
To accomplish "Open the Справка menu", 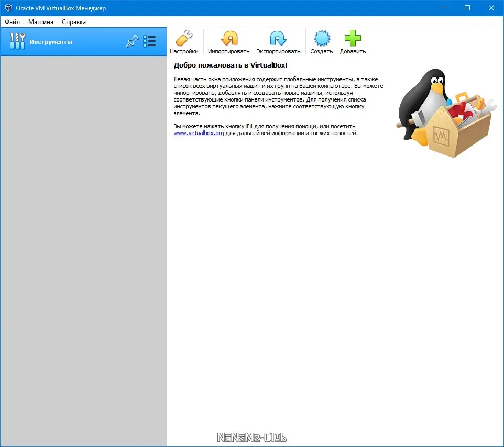I will click(74, 22).
